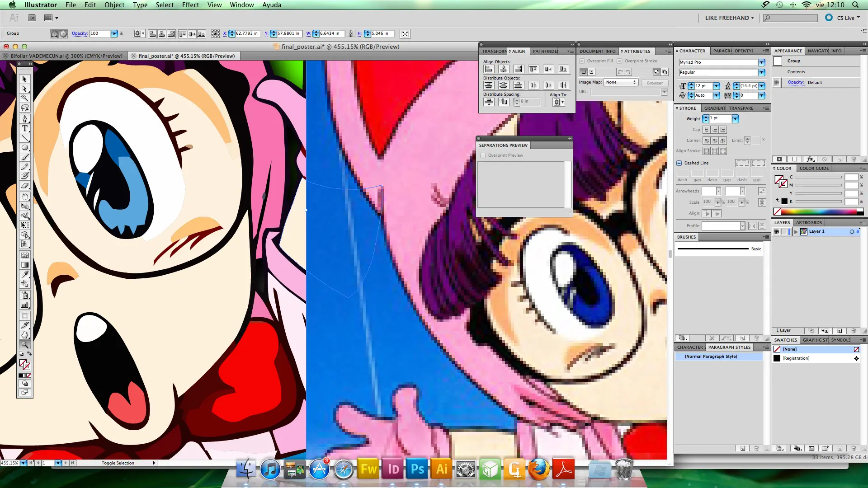
Task: Click the W width input field
Action: (x=331, y=33)
